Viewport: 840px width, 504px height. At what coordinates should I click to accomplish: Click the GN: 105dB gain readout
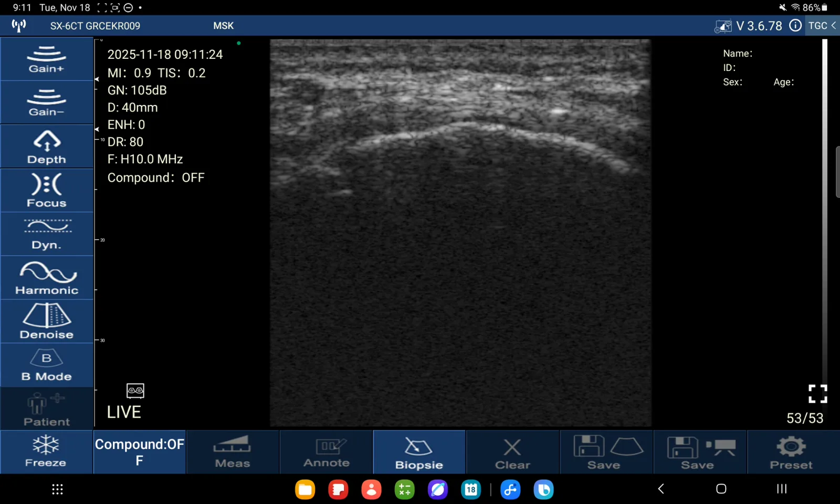click(x=137, y=90)
